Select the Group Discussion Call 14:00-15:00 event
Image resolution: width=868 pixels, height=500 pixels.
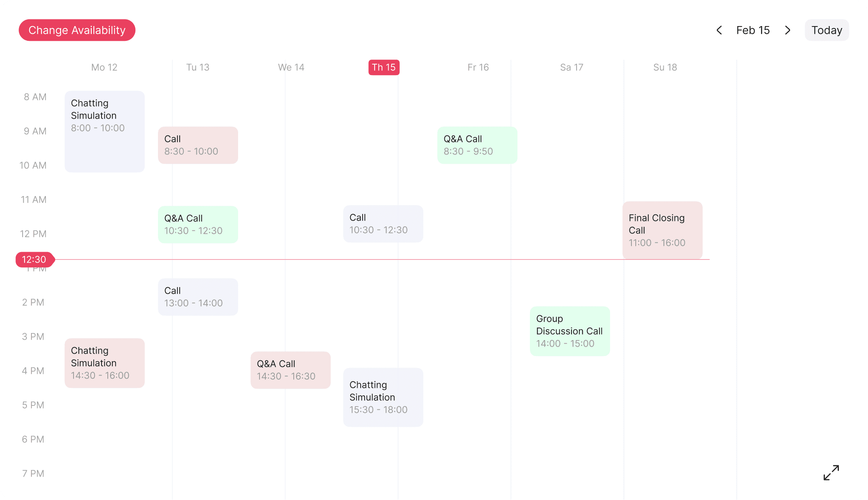pos(570,331)
